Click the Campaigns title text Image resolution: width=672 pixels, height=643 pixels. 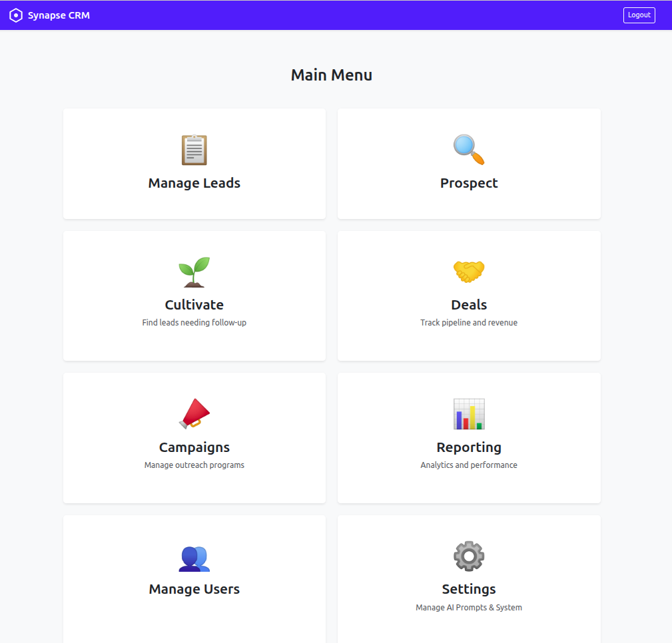(194, 447)
